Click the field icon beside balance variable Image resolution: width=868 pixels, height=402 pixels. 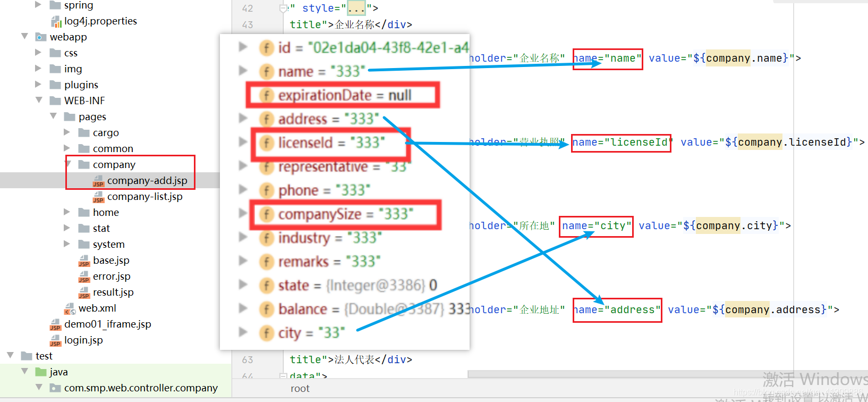click(x=267, y=309)
